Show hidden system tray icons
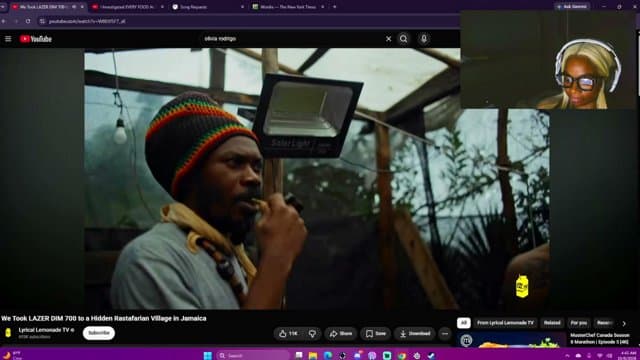The image size is (640, 360). click(x=567, y=356)
